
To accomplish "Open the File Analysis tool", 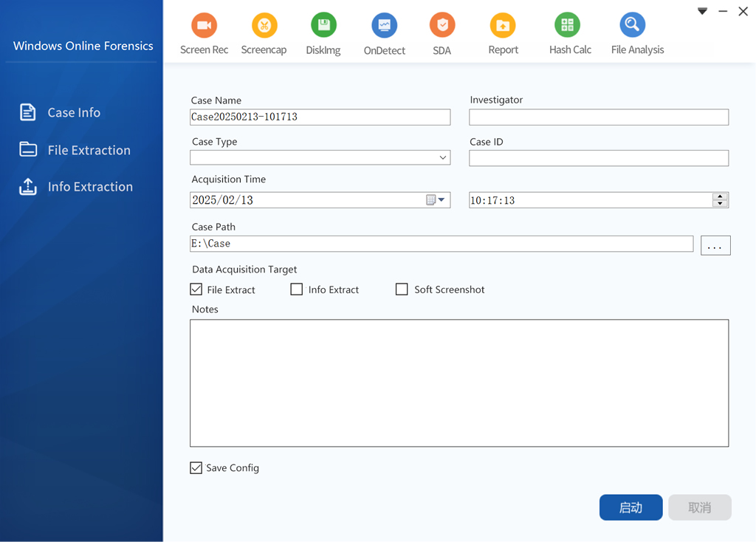I will point(637,34).
